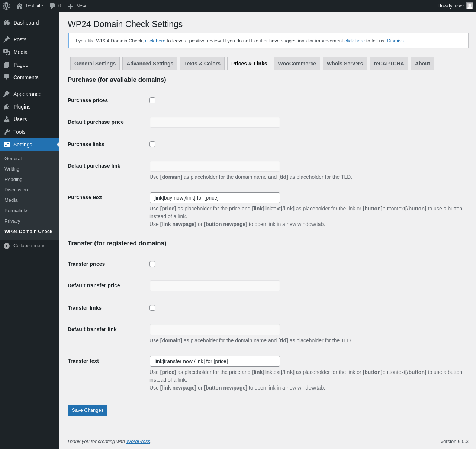The image size is (476, 449).
Task: Click the WordPress logo icon
Action: (6, 6)
